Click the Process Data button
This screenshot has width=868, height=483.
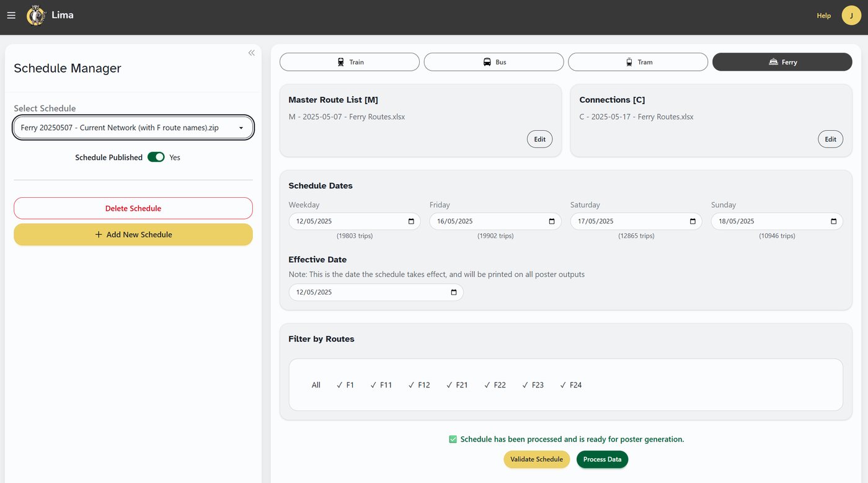[x=602, y=459]
